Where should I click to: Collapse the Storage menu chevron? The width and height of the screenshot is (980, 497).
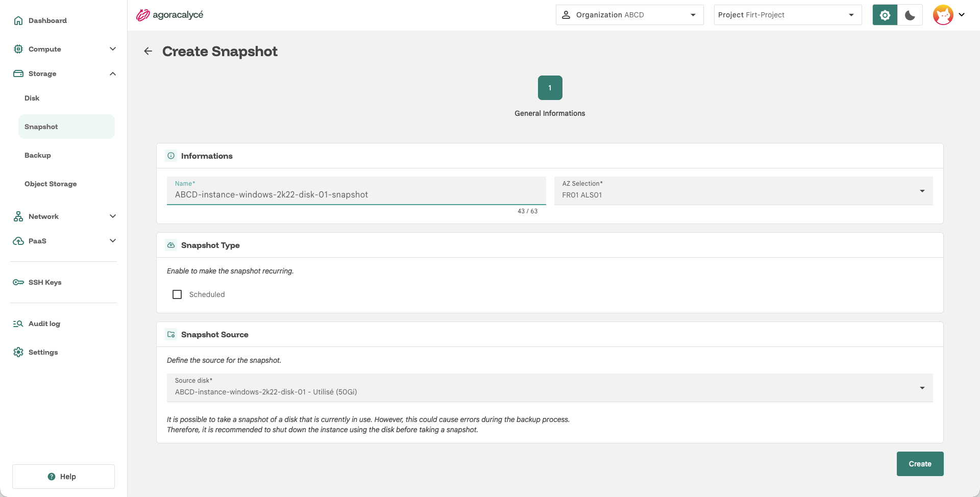pyautogui.click(x=113, y=73)
